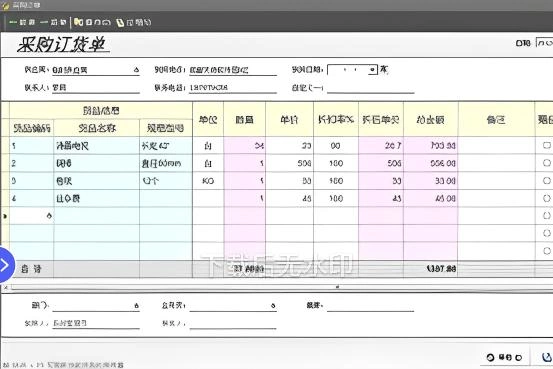Tick the checkbox in the first item row
The image size is (553, 369).
pos(547,145)
